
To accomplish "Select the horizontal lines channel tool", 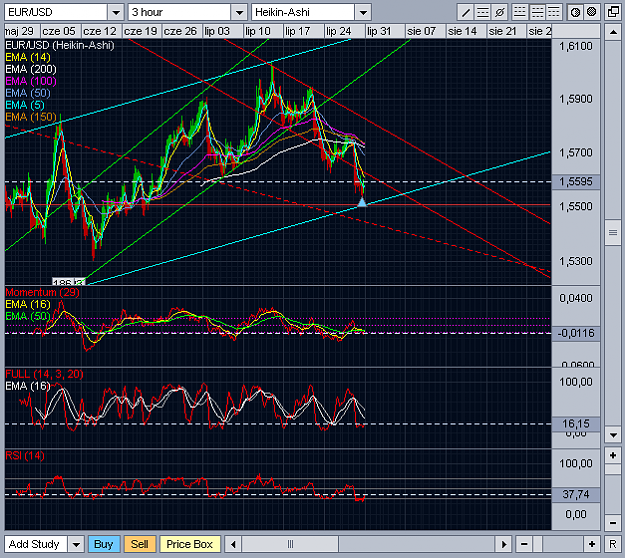I will 482,12.
